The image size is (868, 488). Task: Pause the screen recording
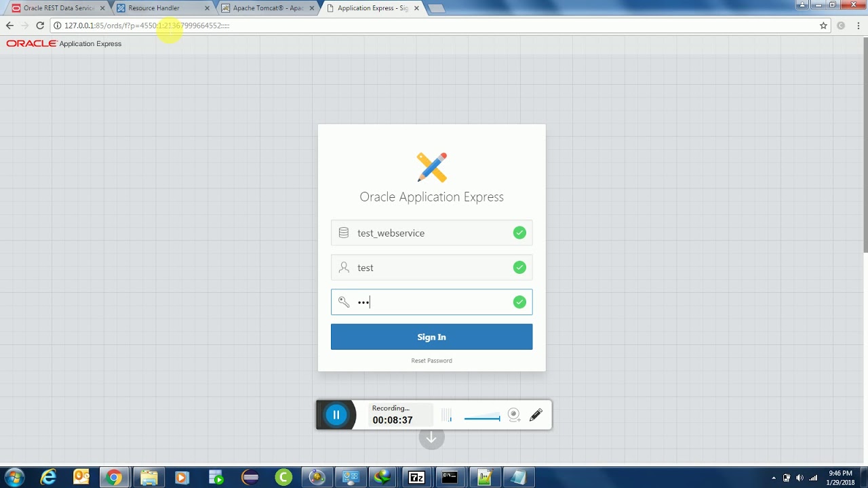pyautogui.click(x=336, y=415)
